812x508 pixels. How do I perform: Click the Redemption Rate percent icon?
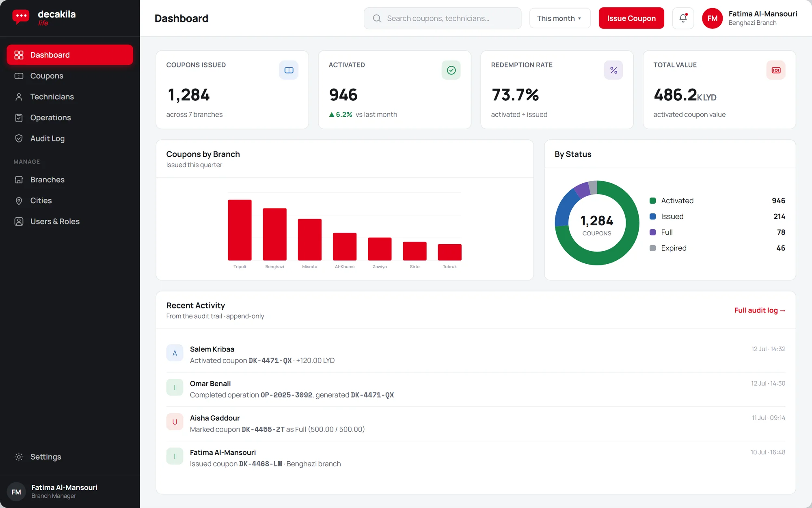613,70
